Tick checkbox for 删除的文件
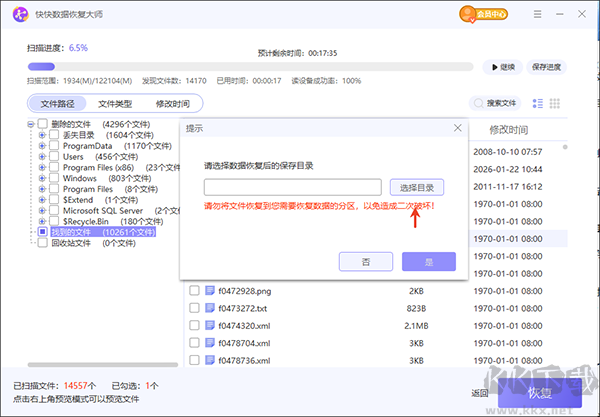600x417 pixels. (x=42, y=124)
